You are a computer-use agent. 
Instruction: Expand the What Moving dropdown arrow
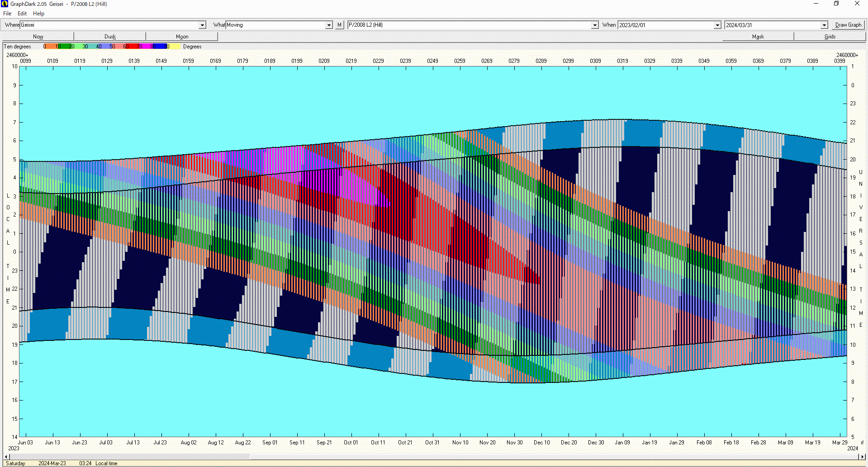(329, 25)
